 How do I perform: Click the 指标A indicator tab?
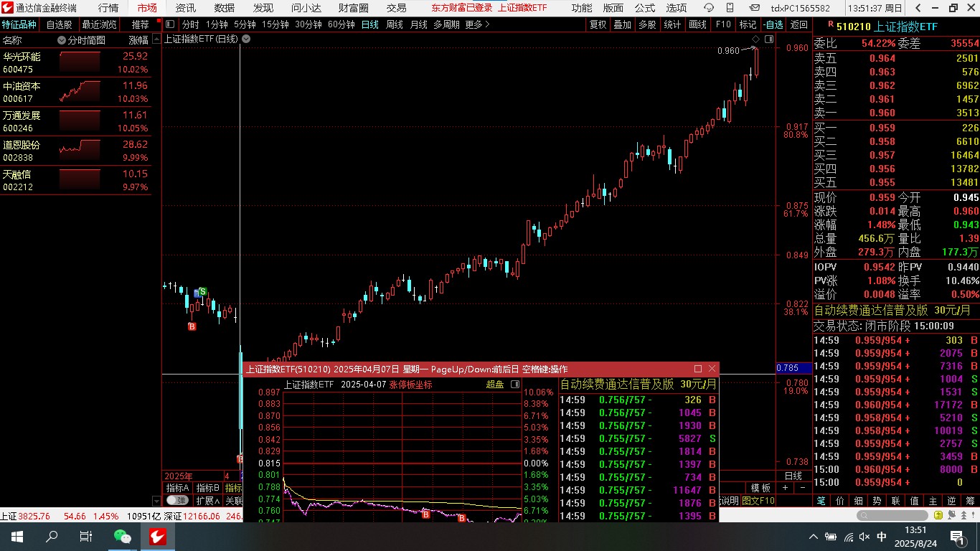[x=177, y=488]
